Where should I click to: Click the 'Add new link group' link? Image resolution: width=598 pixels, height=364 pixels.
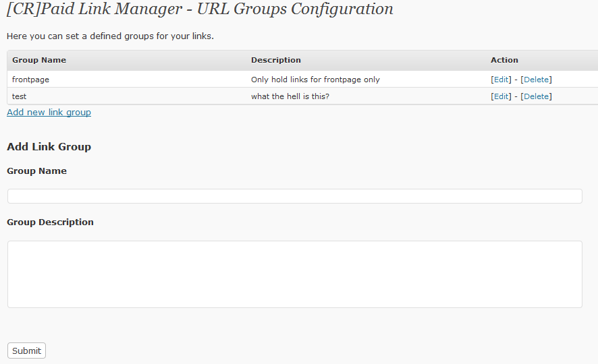[49, 113]
